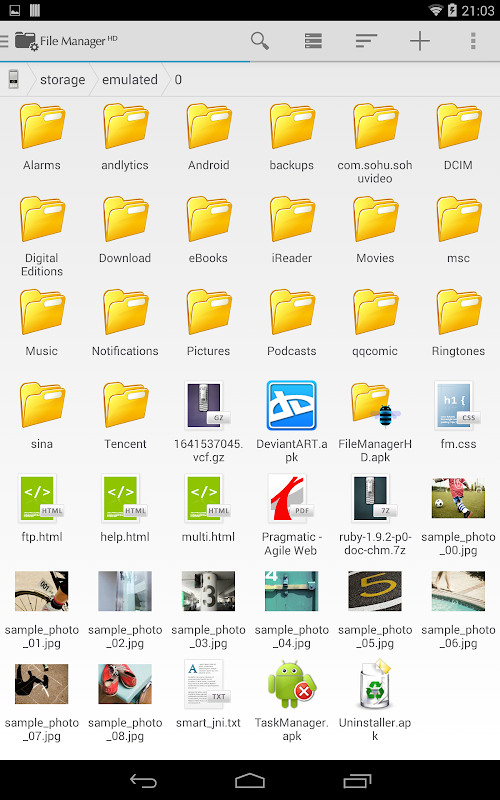Tap the Android home navigation button
The height and width of the screenshot is (800, 500).
click(x=250, y=781)
